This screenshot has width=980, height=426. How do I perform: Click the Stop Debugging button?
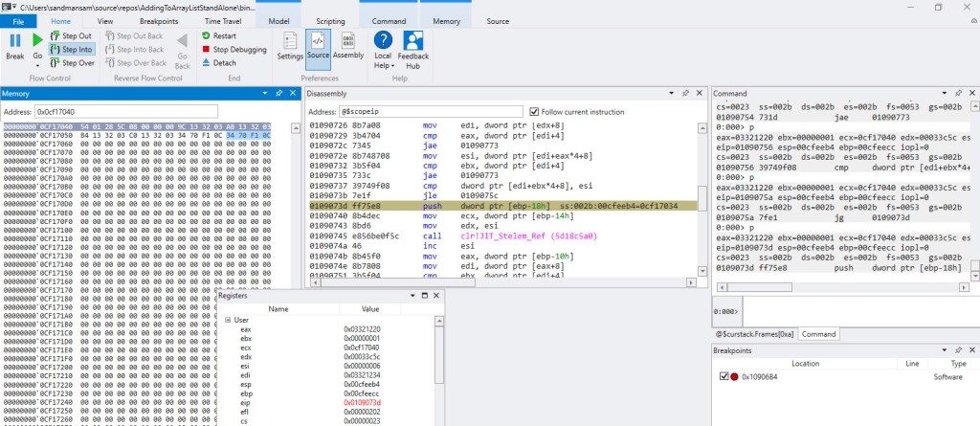(233, 49)
